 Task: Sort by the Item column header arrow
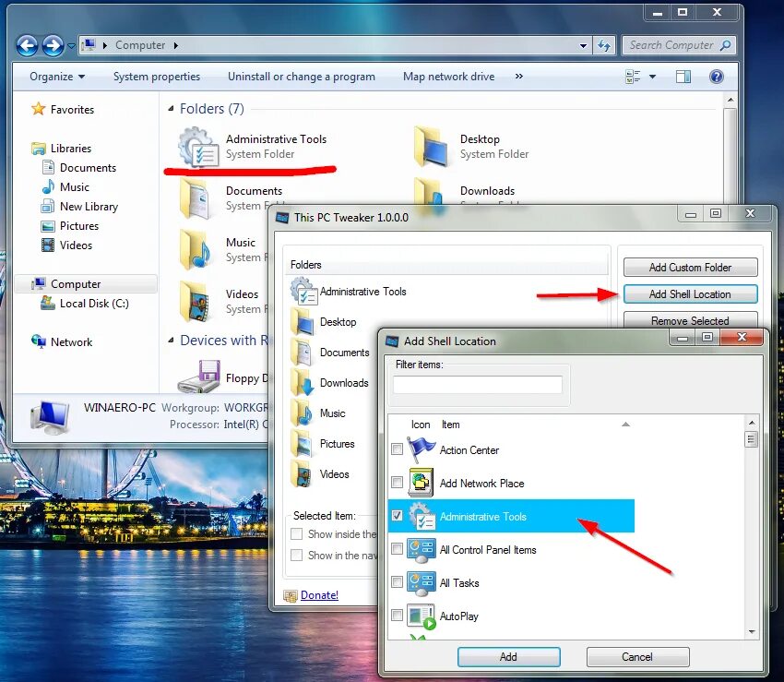(625, 425)
